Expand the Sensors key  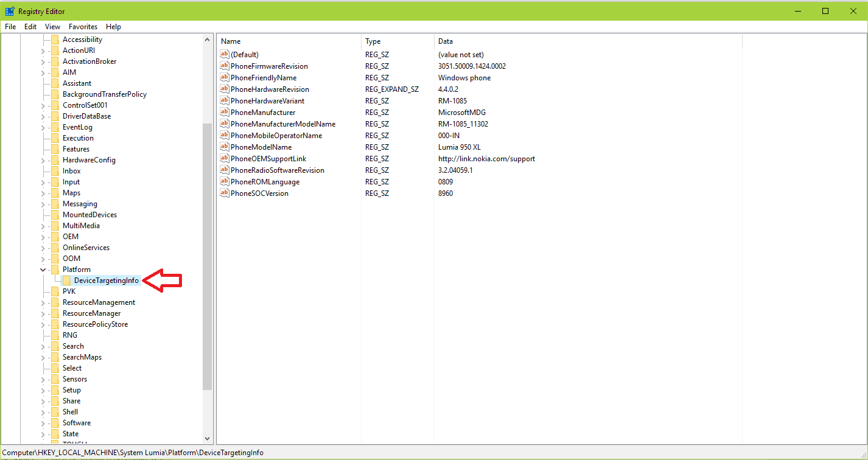tap(43, 379)
